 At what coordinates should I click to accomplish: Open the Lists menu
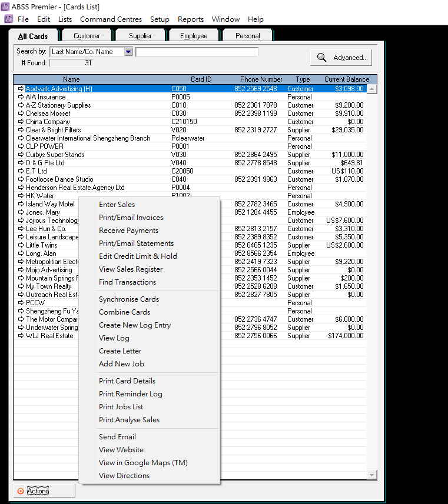click(x=65, y=19)
